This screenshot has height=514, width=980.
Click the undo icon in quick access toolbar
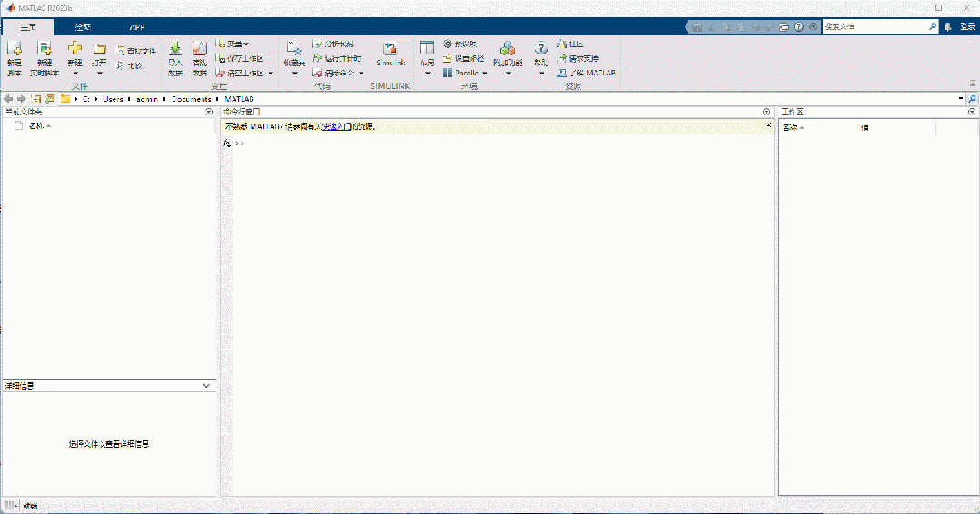coord(755,27)
